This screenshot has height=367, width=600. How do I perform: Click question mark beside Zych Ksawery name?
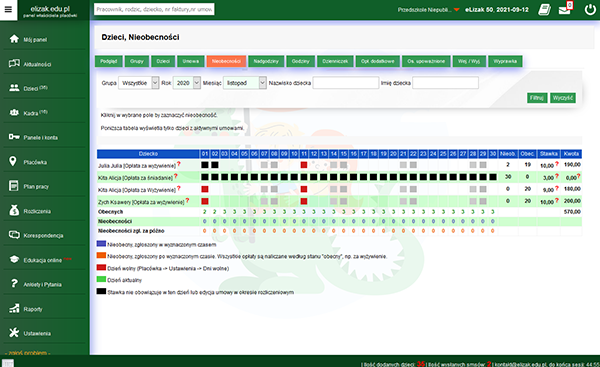tap(188, 200)
